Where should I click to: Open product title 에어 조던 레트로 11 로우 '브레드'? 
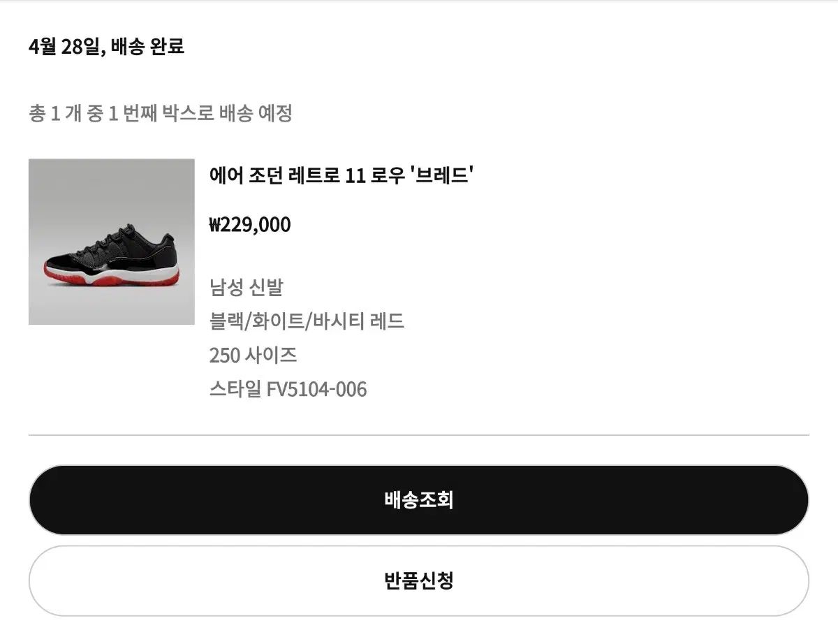click(x=341, y=175)
